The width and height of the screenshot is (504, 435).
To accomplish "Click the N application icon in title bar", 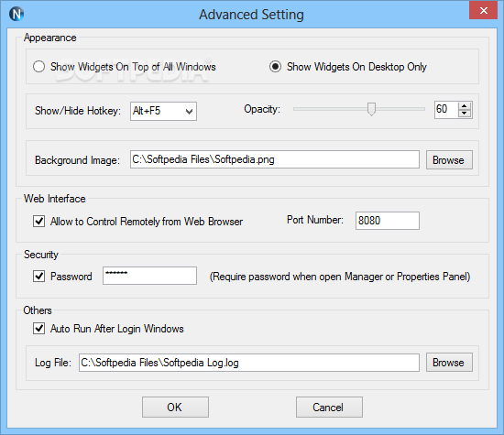I will pos(16,14).
